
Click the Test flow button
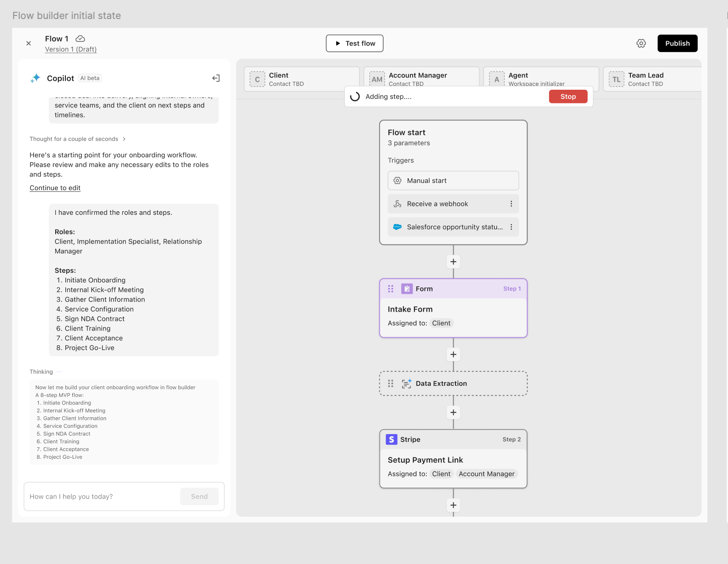click(x=355, y=43)
